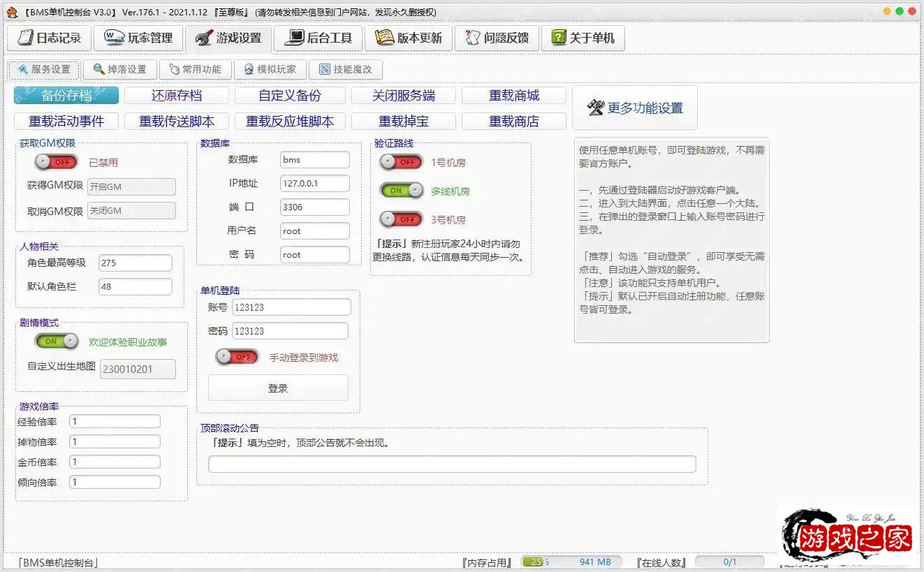This screenshot has height=572, width=924.
Task: Open the 玩家管理 player management panel
Action: (x=138, y=38)
